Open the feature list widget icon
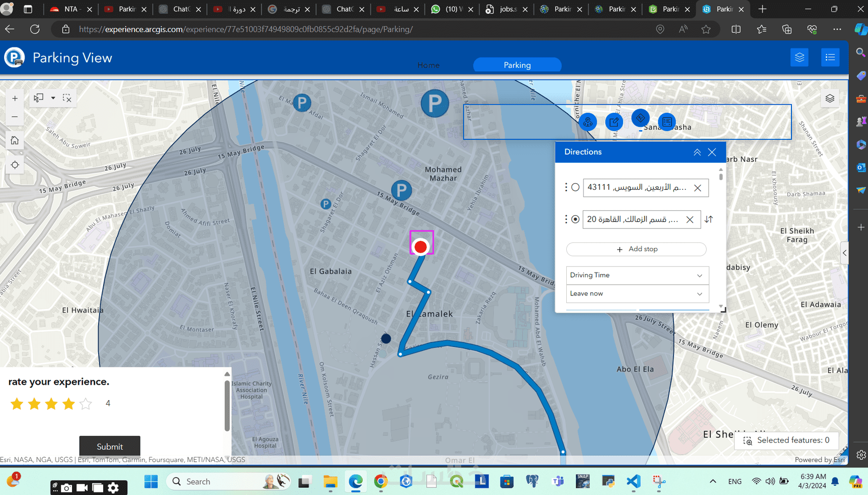This screenshot has height=495, width=868. pyautogui.click(x=667, y=122)
